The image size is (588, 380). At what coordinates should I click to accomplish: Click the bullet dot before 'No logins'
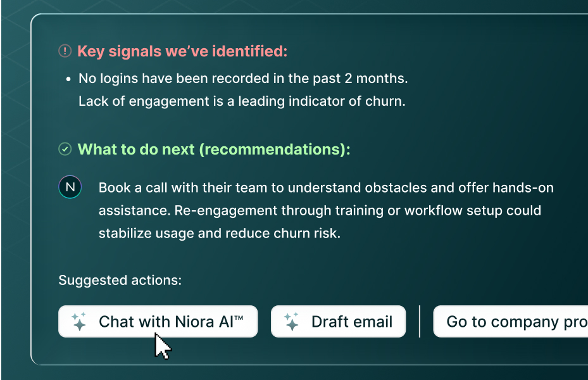pos(68,79)
